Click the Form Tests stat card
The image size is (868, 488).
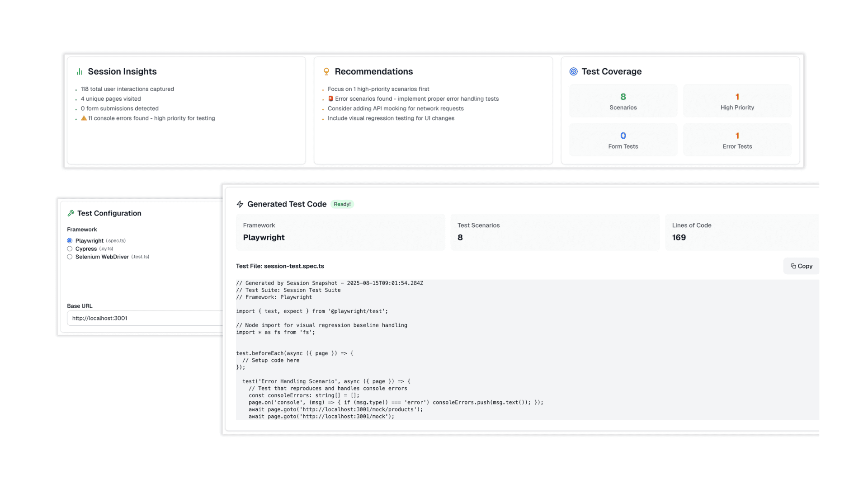tap(623, 139)
